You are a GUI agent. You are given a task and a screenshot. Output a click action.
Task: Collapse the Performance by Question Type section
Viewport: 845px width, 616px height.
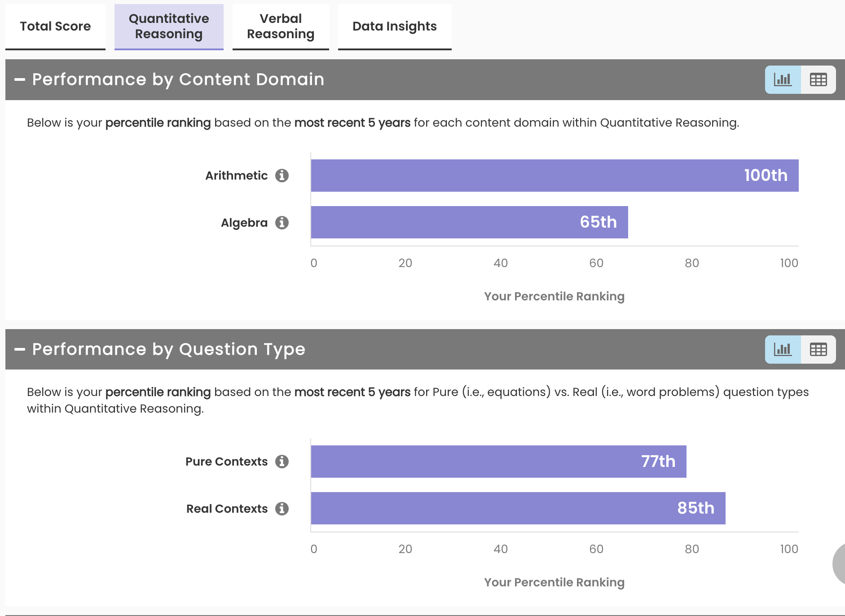(x=20, y=349)
